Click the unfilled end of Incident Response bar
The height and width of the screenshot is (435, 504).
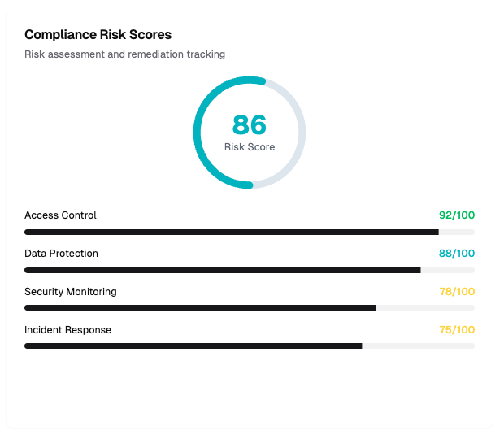418,346
